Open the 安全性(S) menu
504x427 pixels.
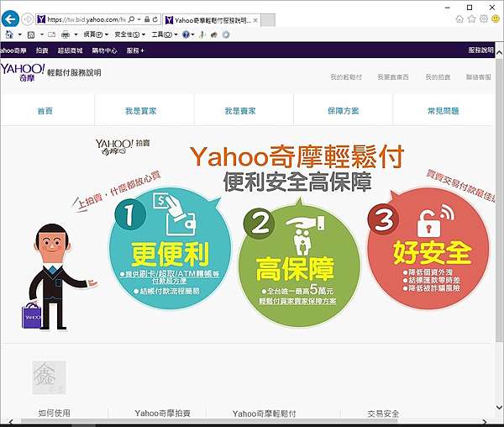(x=130, y=34)
